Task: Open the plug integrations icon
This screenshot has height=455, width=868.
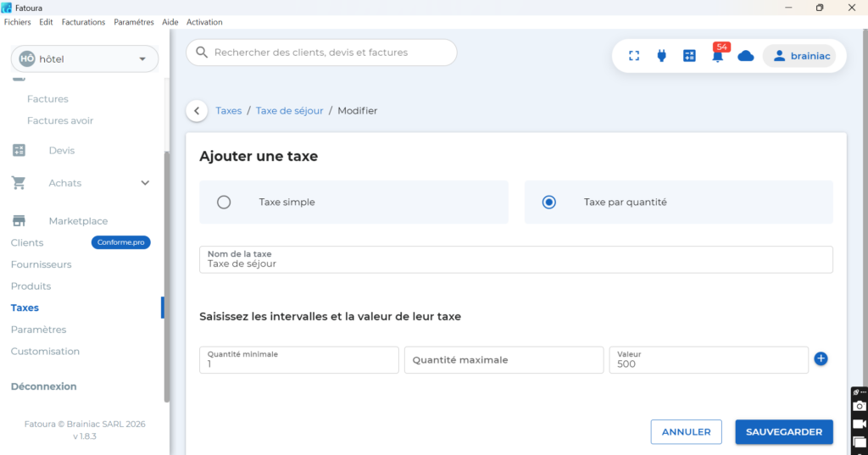Action: coord(661,56)
